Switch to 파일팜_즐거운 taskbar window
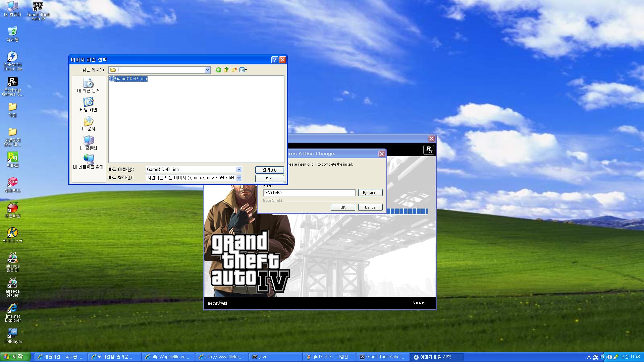644x362 pixels. (x=114, y=357)
